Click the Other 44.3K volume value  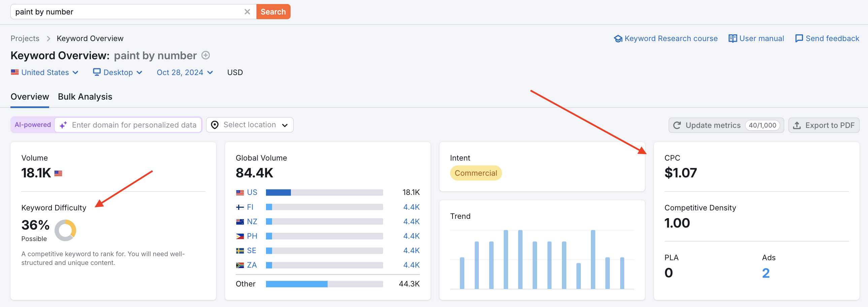pos(409,284)
